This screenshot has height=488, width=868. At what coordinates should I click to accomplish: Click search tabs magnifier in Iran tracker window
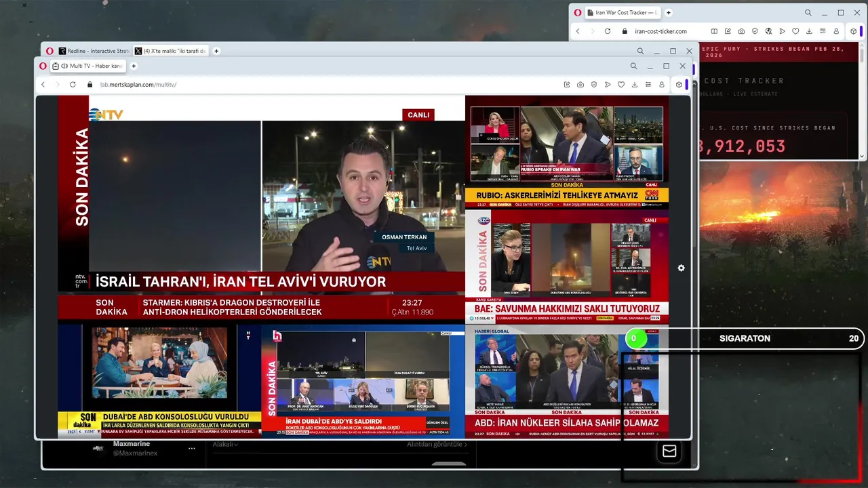[x=808, y=12]
